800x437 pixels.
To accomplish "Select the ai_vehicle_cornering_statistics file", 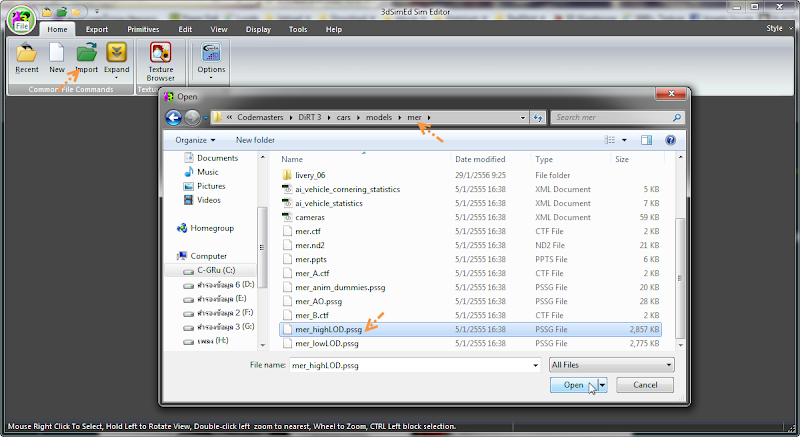I will (x=341, y=190).
